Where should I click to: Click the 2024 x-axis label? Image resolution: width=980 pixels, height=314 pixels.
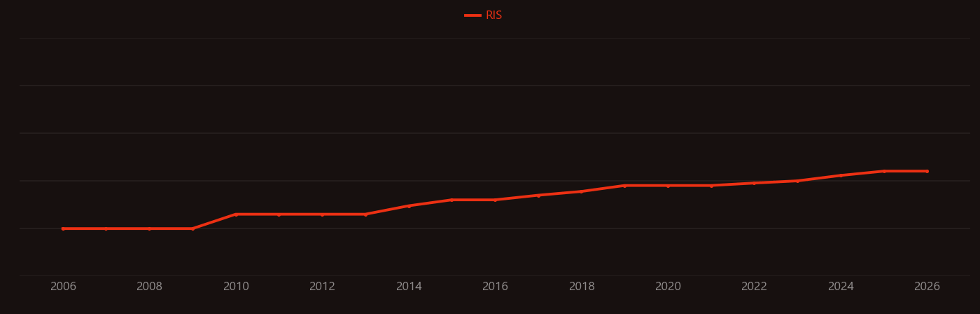pyautogui.click(x=841, y=287)
